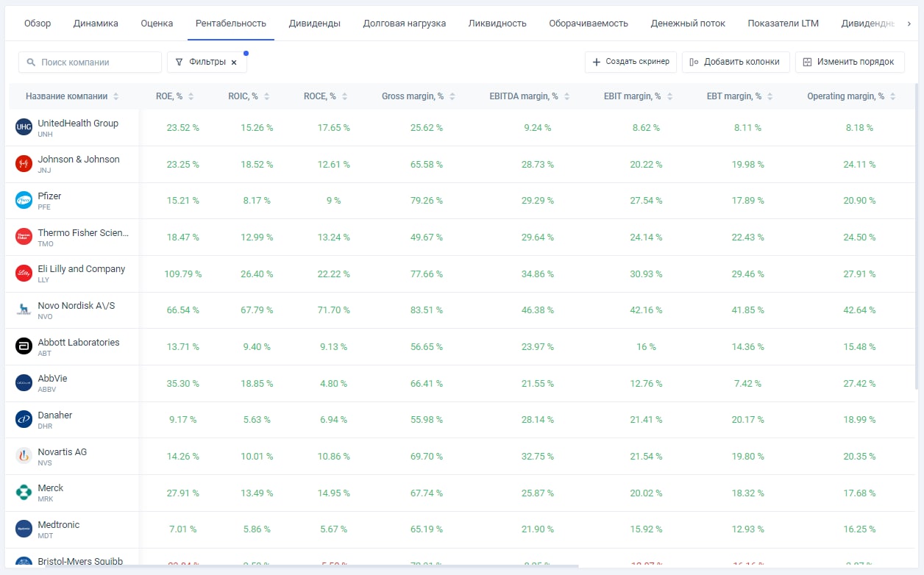The height and width of the screenshot is (575, 924).
Task: Open the Оценка tab
Action: pyautogui.click(x=157, y=24)
